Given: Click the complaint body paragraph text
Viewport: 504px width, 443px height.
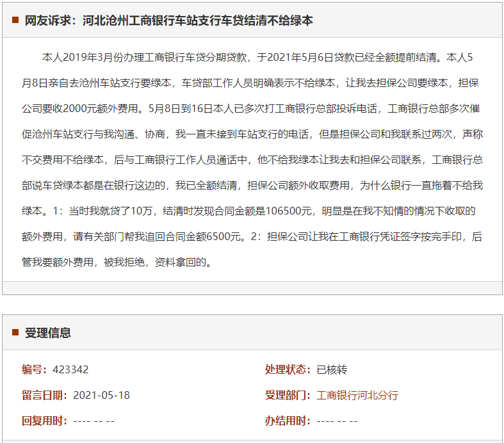Looking at the screenshot, I should (252, 159).
